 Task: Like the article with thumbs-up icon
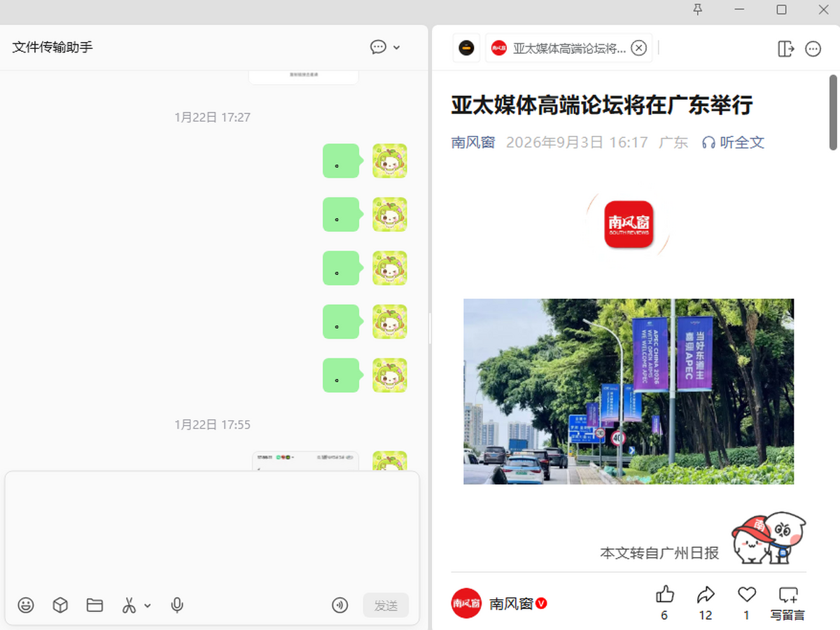pos(664,595)
